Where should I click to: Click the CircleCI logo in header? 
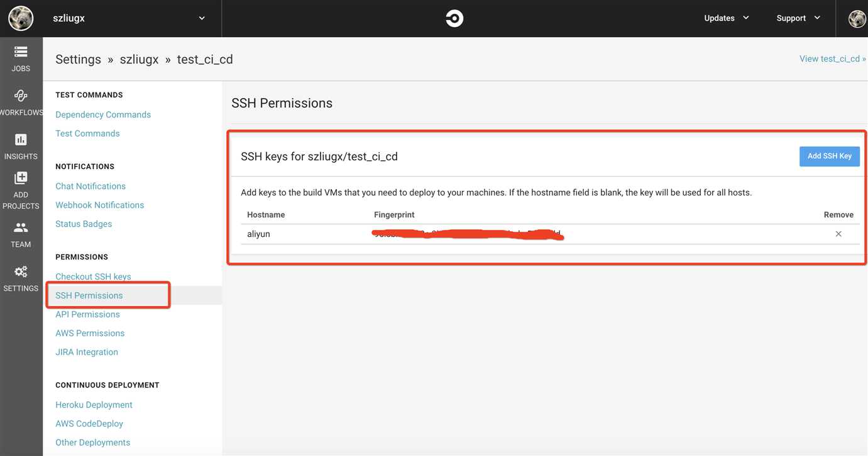pos(454,18)
